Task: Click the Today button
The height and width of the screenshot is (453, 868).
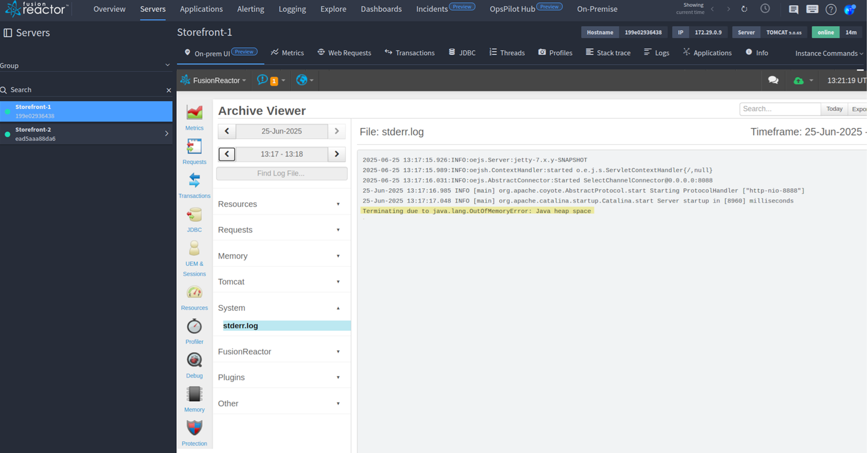Action: pos(834,109)
